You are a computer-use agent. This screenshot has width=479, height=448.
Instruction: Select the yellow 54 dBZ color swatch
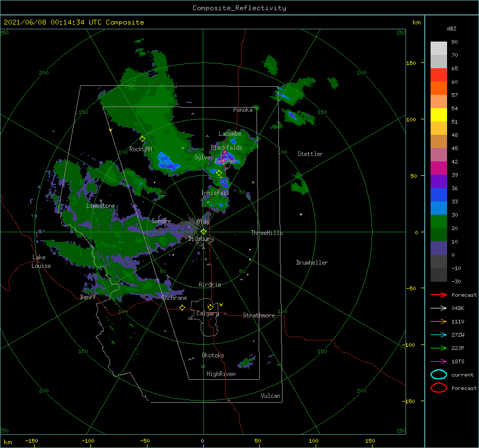coord(439,115)
